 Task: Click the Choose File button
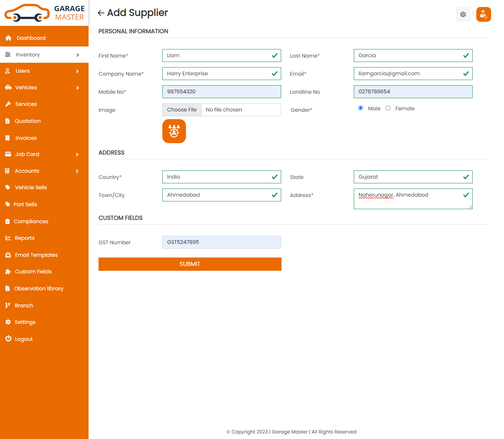click(182, 110)
